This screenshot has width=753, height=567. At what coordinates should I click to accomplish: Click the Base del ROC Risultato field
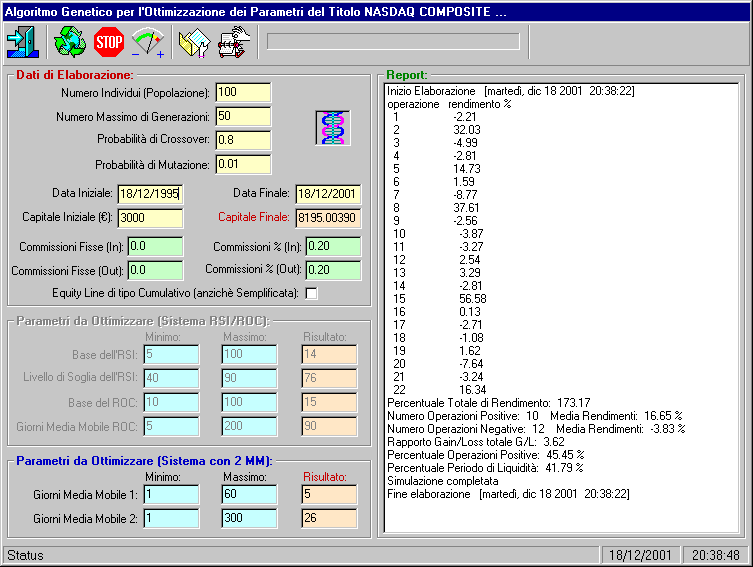[329, 402]
